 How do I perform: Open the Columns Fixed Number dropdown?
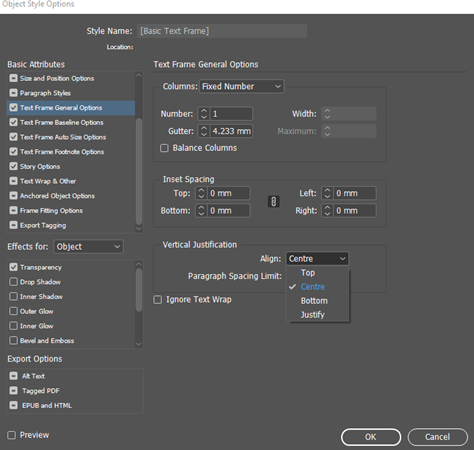(242, 86)
